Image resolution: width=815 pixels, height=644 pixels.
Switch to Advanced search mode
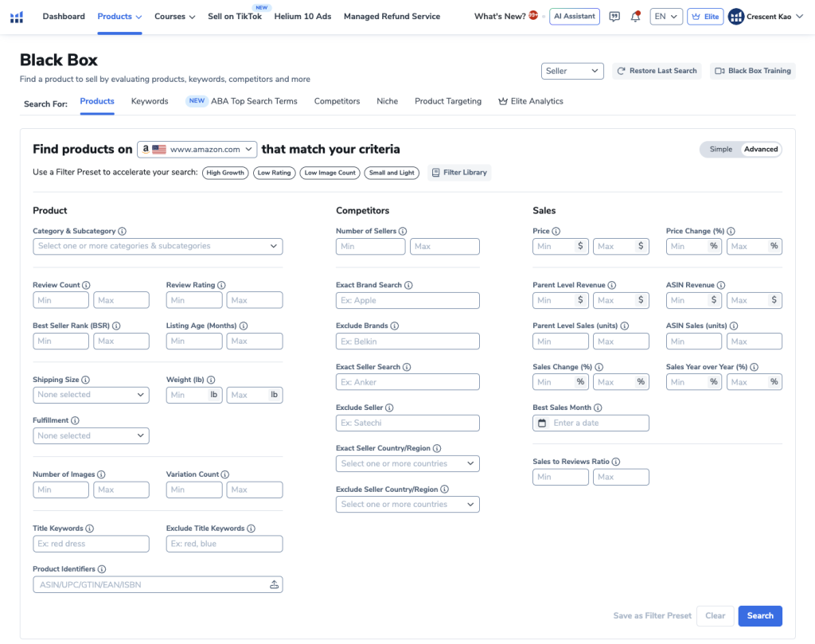coord(761,150)
